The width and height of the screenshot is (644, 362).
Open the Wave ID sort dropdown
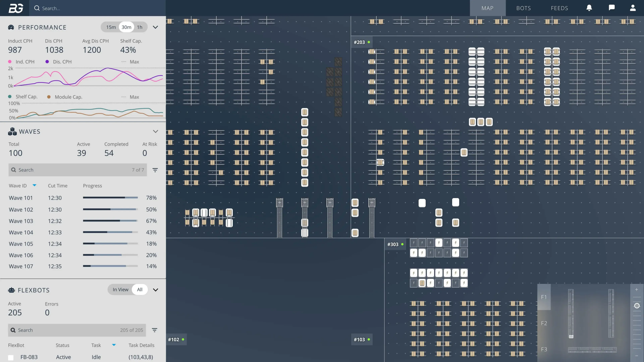[x=35, y=185]
